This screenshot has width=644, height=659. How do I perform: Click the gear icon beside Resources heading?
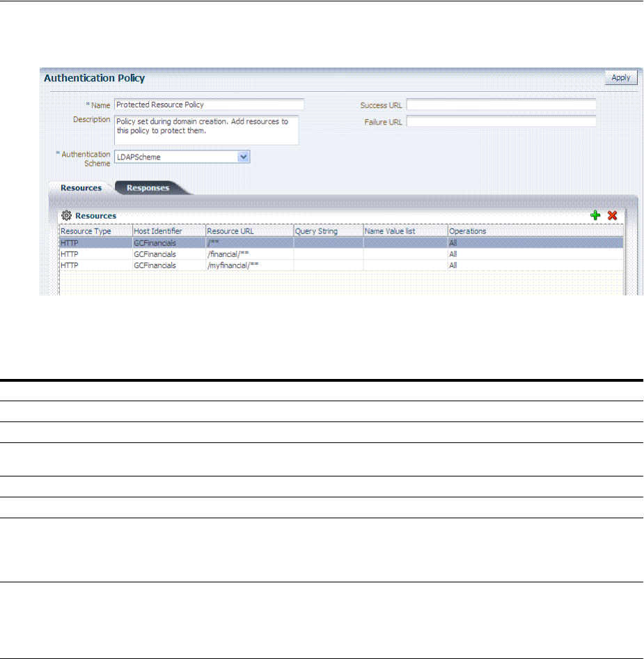66,216
